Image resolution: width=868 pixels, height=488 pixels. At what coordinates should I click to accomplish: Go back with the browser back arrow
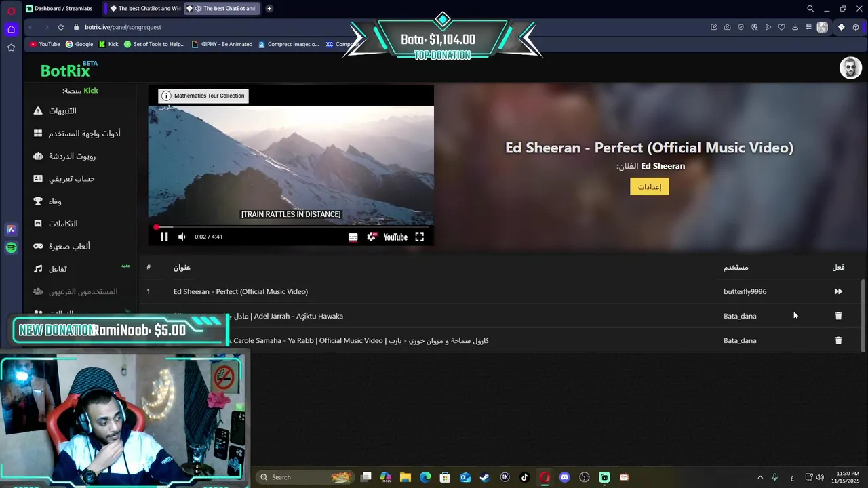[x=31, y=27]
